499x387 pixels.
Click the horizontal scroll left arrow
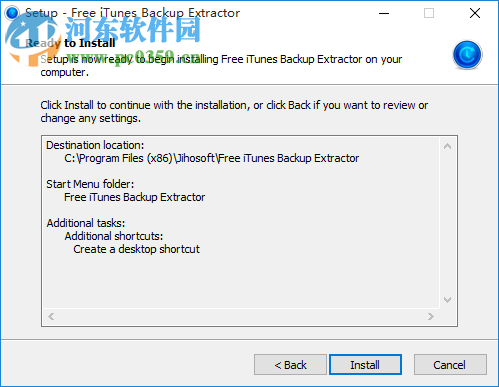click(51, 316)
